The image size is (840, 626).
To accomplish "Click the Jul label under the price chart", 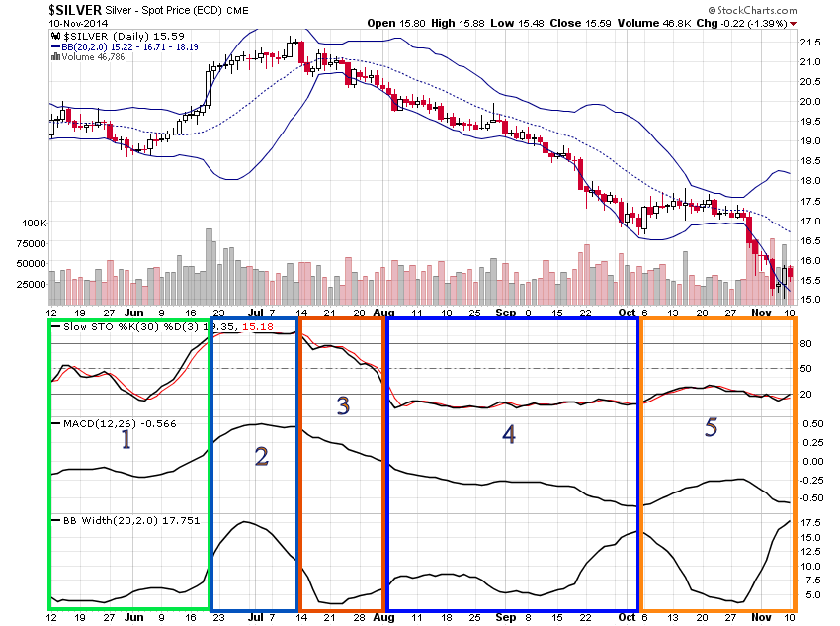I will click(256, 313).
